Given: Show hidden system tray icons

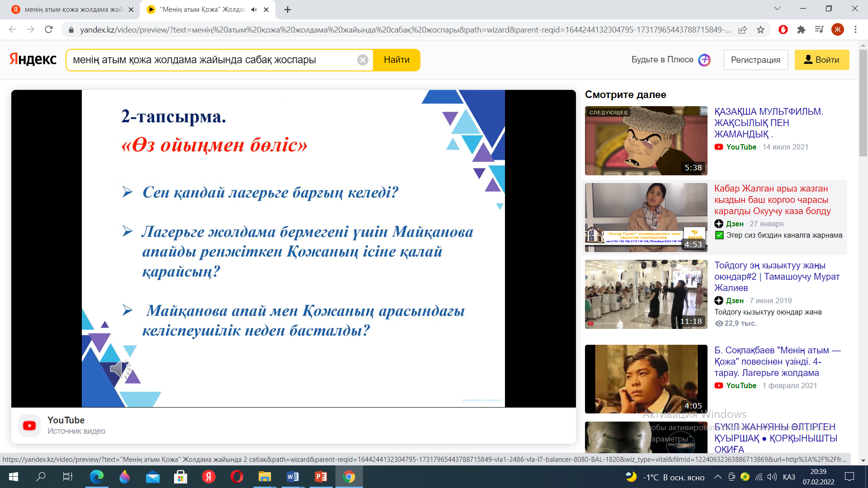Looking at the screenshot, I should point(717,477).
